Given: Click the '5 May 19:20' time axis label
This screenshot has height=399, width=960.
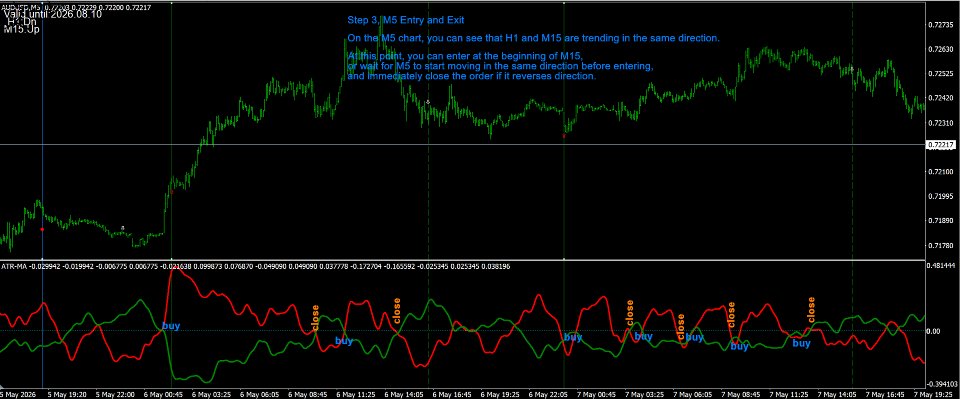Looking at the screenshot, I should click(66, 394).
